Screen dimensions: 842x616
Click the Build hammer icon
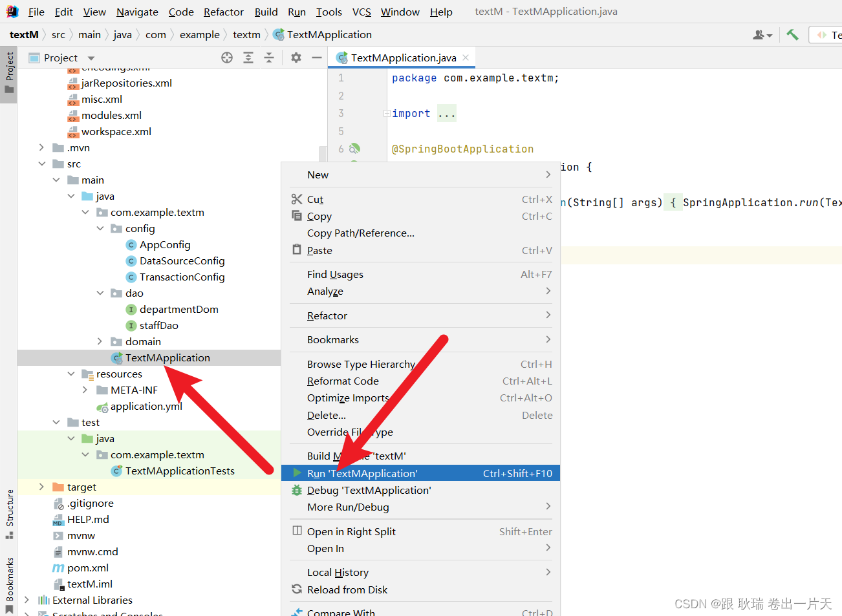(x=792, y=34)
